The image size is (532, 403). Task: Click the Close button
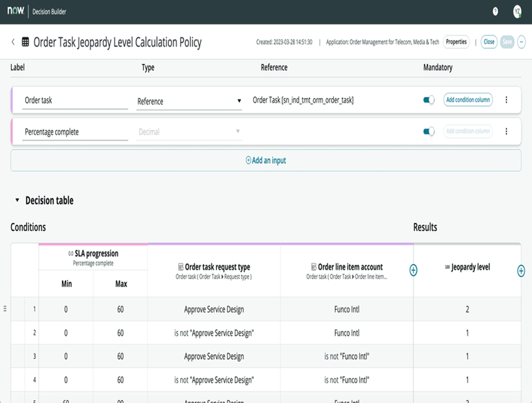point(489,42)
